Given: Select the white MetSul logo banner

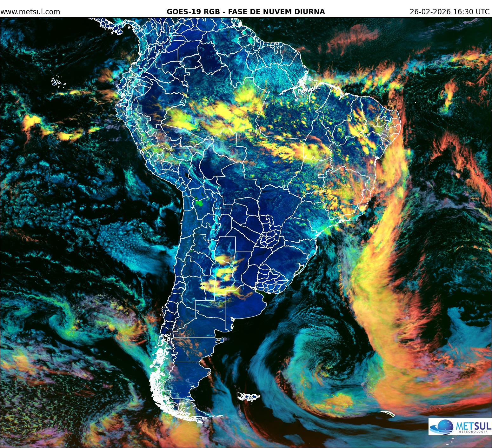Looking at the screenshot, I should (x=460, y=427).
